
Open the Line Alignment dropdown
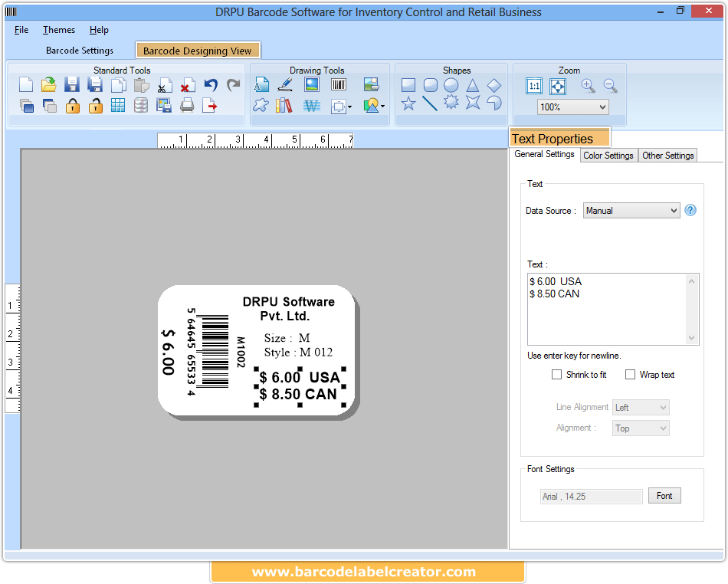click(641, 408)
